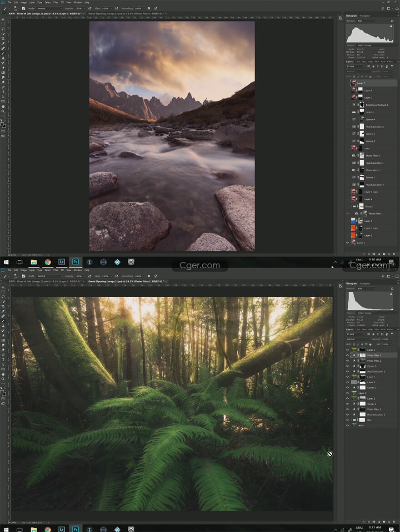Select the Crop tool in the river window
Screen dimensions: 400x532
[3, 39]
